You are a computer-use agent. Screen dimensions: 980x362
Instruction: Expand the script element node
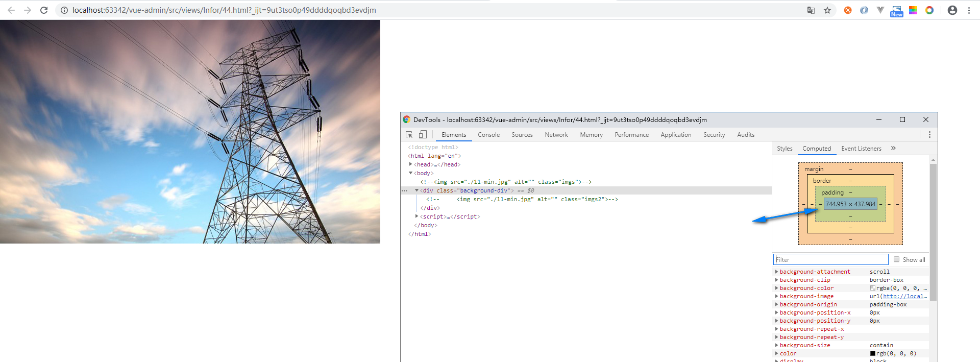coord(416,216)
